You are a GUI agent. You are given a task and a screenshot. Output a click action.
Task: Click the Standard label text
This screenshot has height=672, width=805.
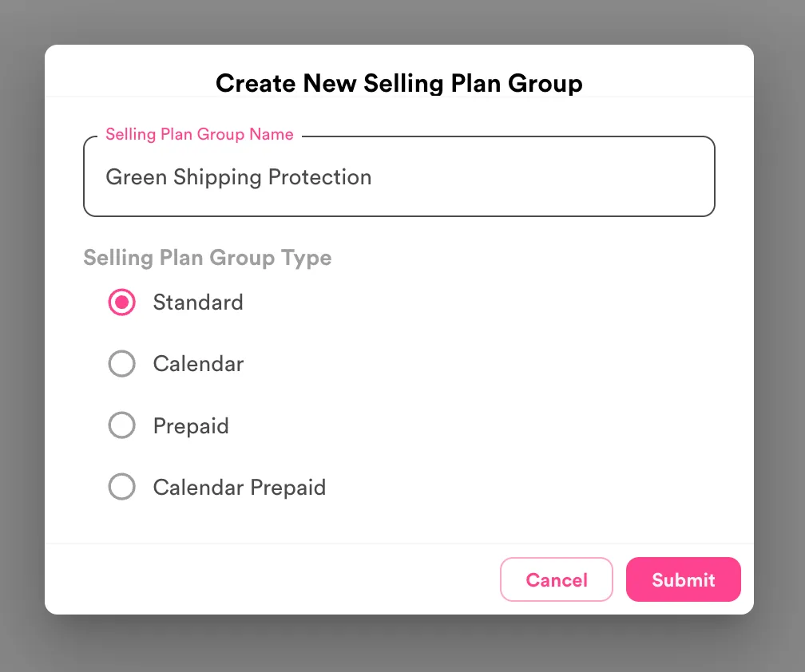point(197,302)
